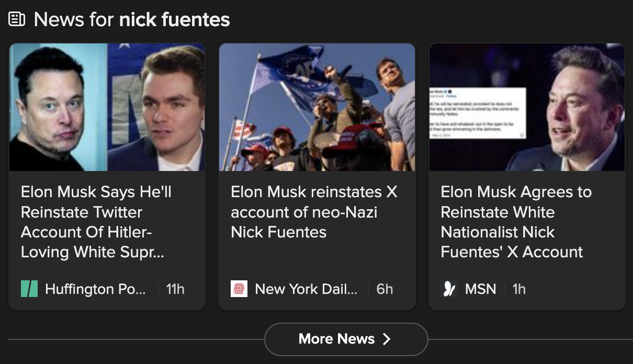The image size is (633, 364).
Task: Click the 'New York Dail...' source name
Action: pos(306,289)
